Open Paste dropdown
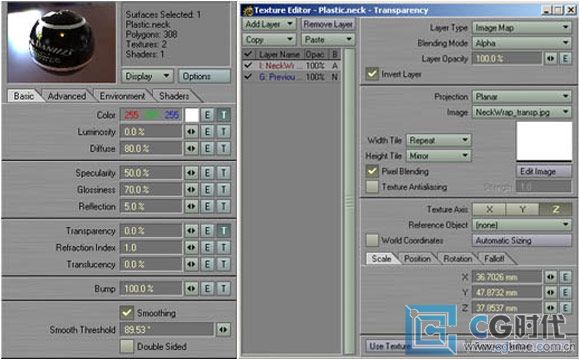Viewport: 580px width, 360px height. tap(327, 39)
